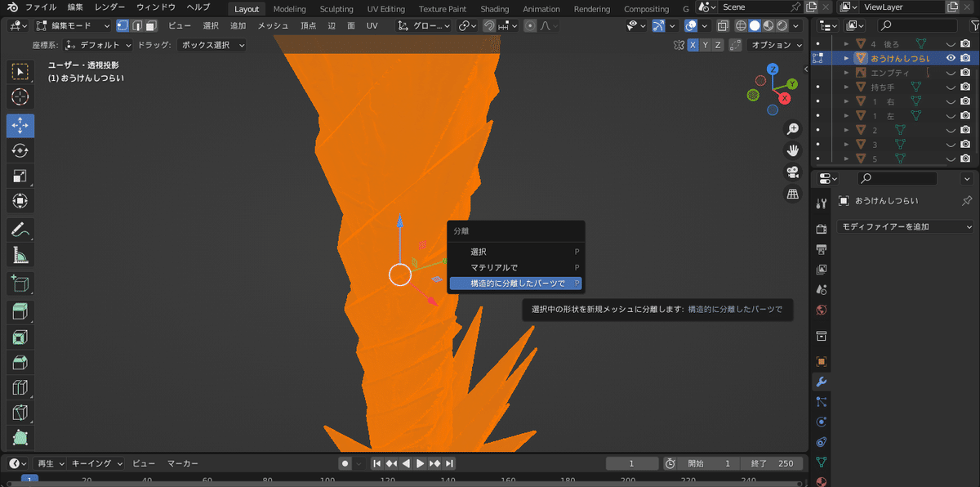Viewport: 980px width, 487px height.
Task: Toggle visibility eye of おうけんしつらい object
Action: tap(951, 58)
